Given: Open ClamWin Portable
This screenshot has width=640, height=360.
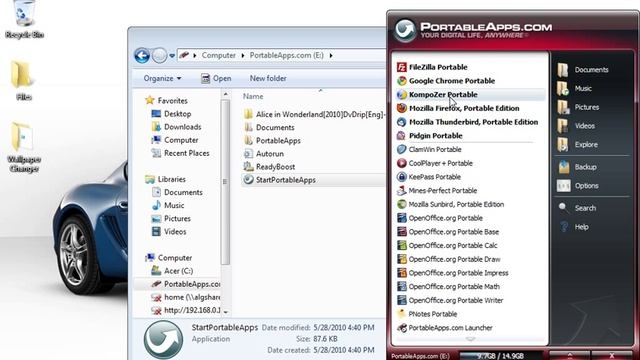Looking at the screenshot, I should pyautogui.click(x=429, y=149).
